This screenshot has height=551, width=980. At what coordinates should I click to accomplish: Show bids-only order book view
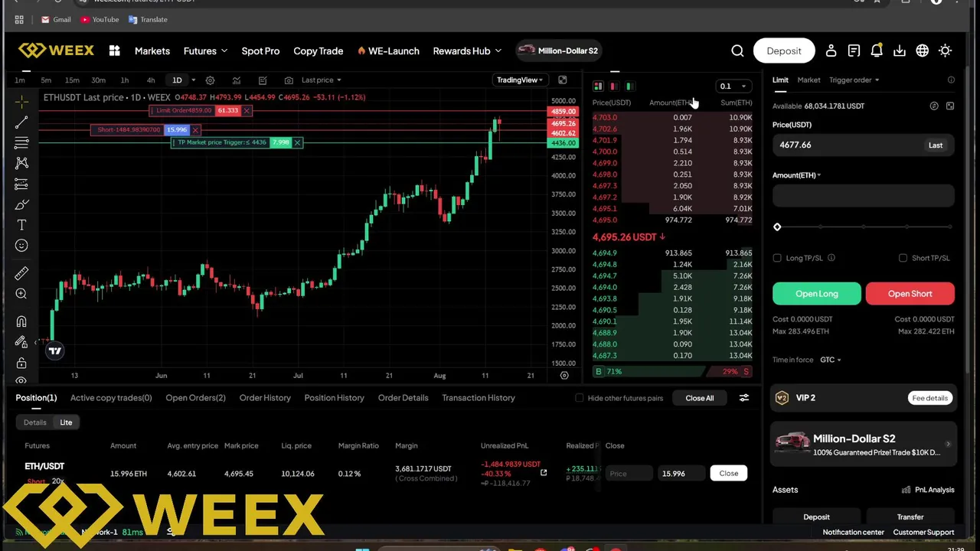[629, 86]
